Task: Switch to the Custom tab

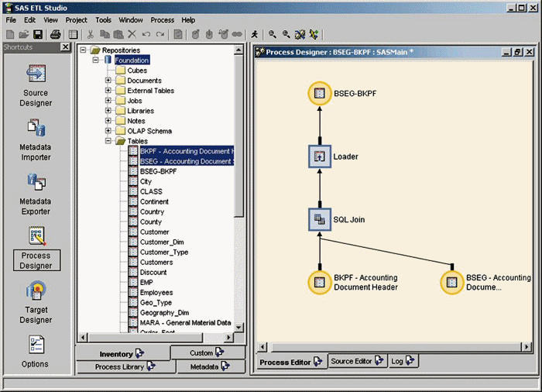Action: coord(208,352)
